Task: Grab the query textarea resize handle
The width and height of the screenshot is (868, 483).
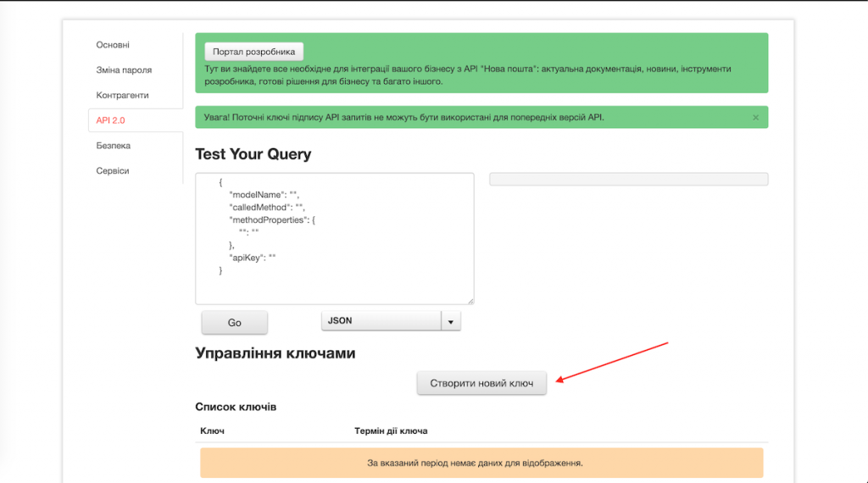Action: coord(470,300)
